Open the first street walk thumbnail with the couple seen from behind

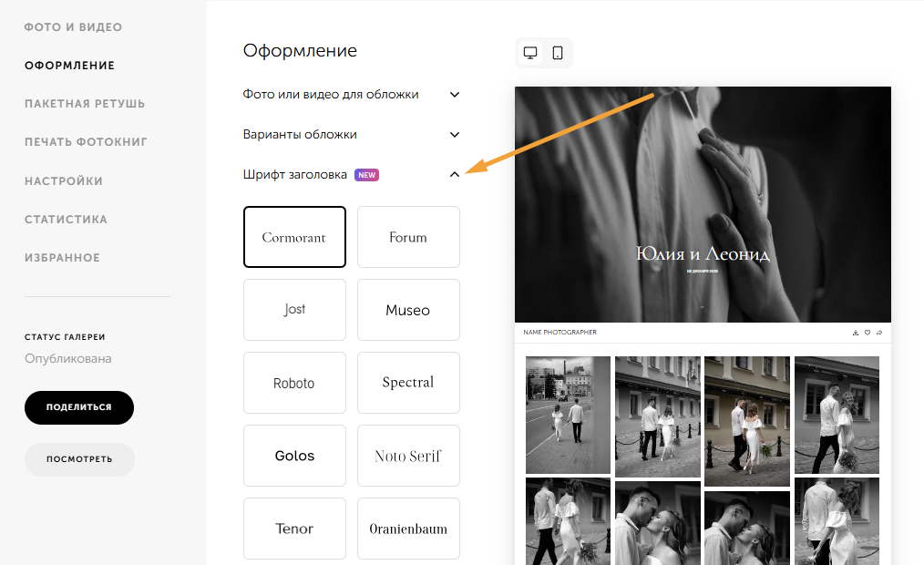(568, 415)
